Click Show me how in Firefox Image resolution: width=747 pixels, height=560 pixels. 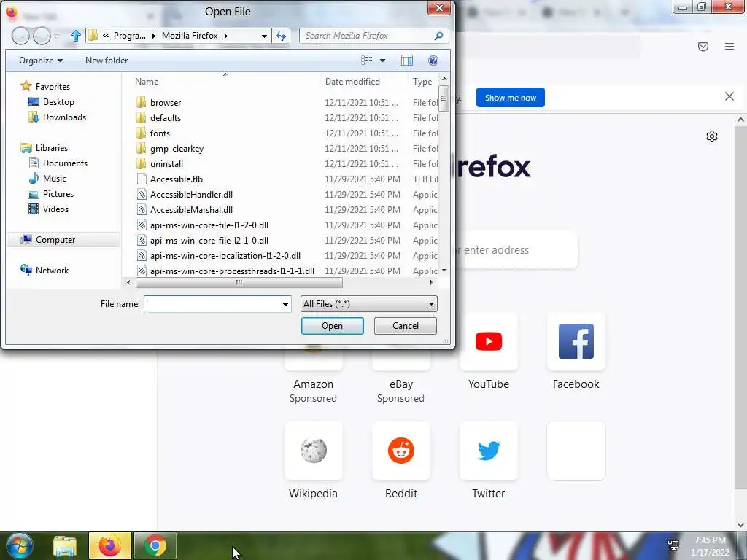[510, 98]
